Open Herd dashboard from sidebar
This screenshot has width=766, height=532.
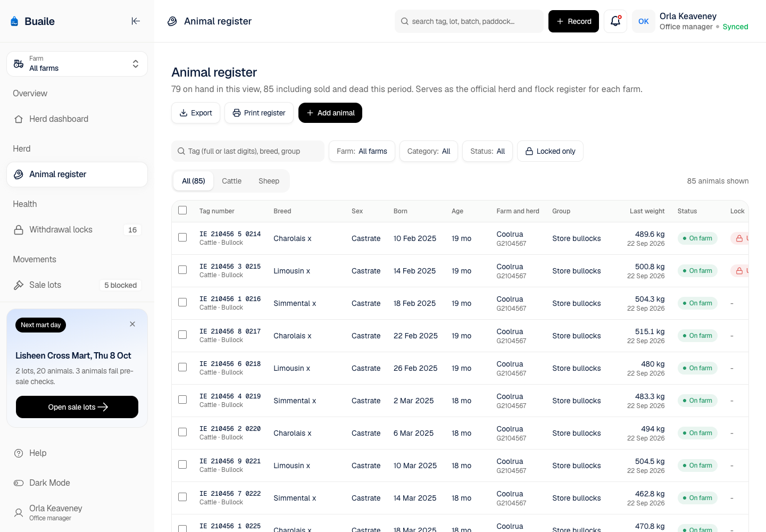pyautogui.click(x=77, y=119)
